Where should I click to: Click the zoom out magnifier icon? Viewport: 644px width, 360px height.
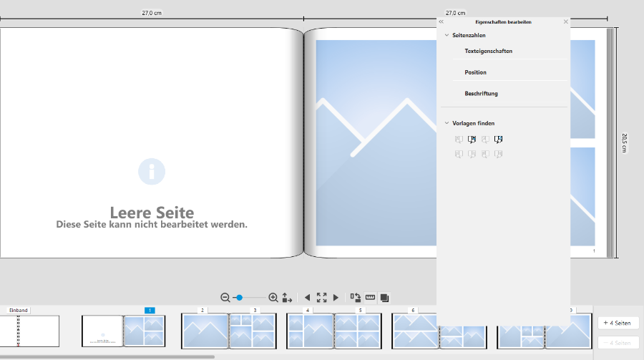(x=225, y=297)
